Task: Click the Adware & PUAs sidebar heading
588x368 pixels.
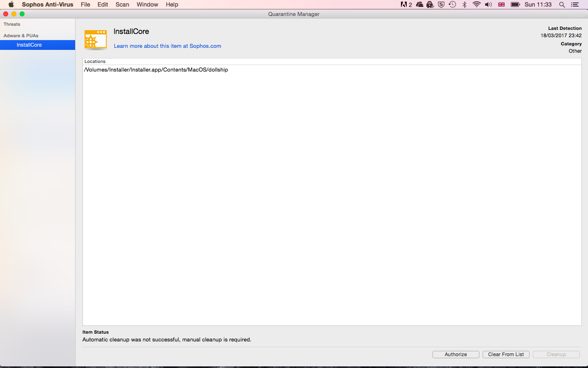Action: pyautogui.click(x=21, y=36)
